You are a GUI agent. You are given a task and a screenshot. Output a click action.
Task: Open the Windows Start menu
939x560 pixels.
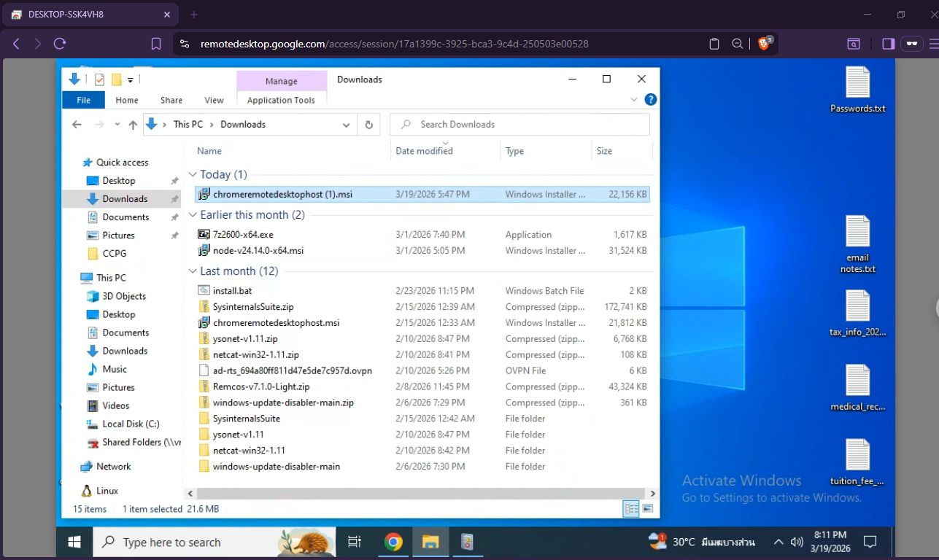point(74,542)
